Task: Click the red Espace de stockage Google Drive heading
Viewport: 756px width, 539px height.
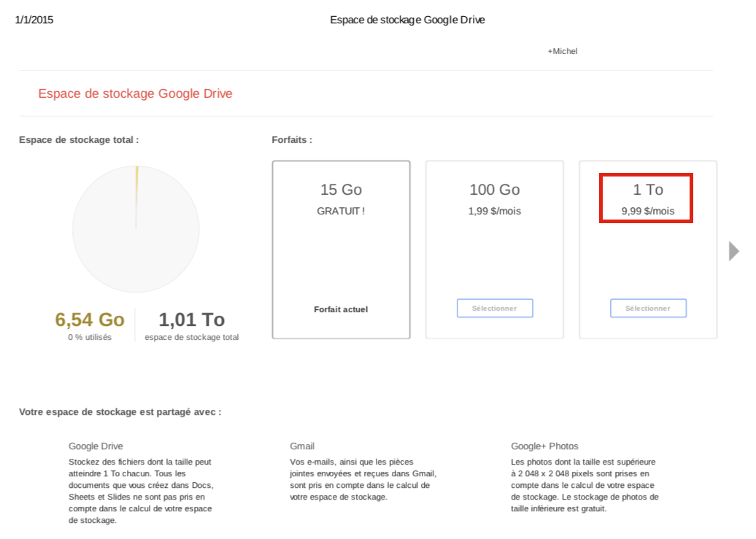Action: tap(135, 93)
